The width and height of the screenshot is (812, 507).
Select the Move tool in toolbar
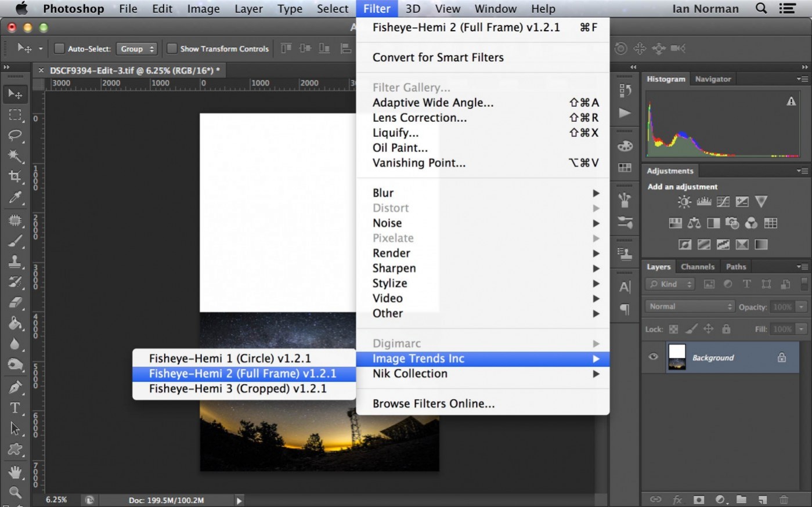tap(15, 94)
